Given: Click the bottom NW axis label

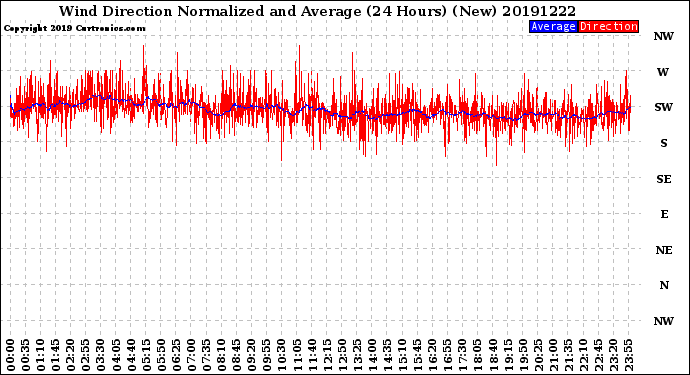Looking at the screenshot, I should 664,321.
